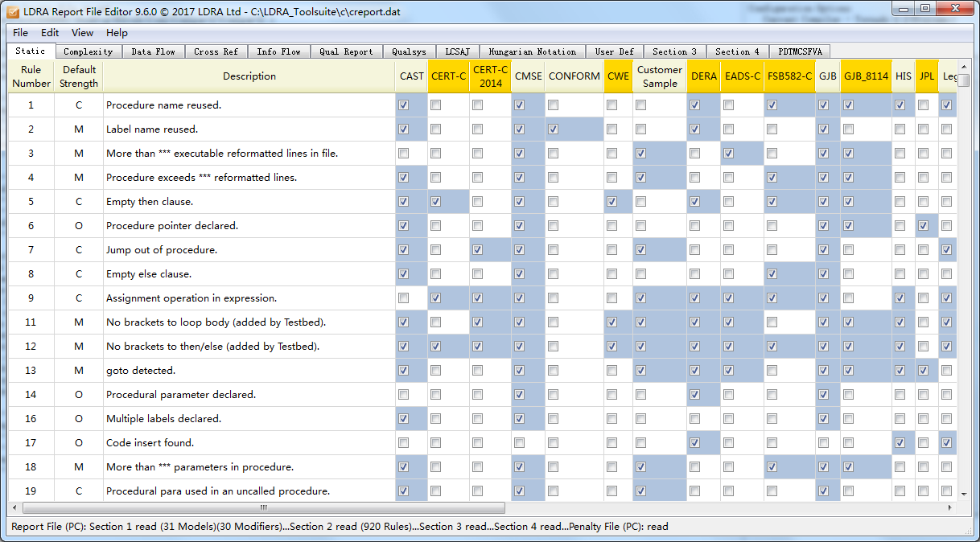Maximize the LDRA Report File Editor window

coord(925,9)
